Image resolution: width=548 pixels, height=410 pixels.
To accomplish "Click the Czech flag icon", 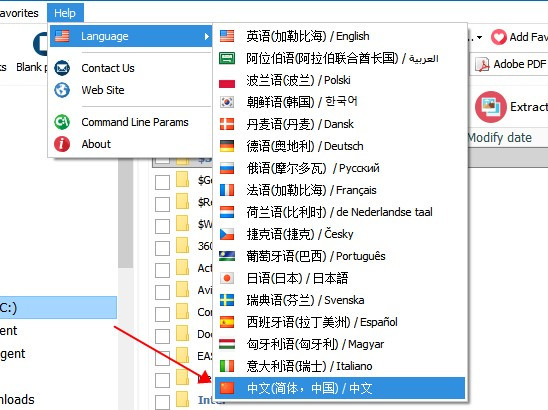I will click(227, 234).
